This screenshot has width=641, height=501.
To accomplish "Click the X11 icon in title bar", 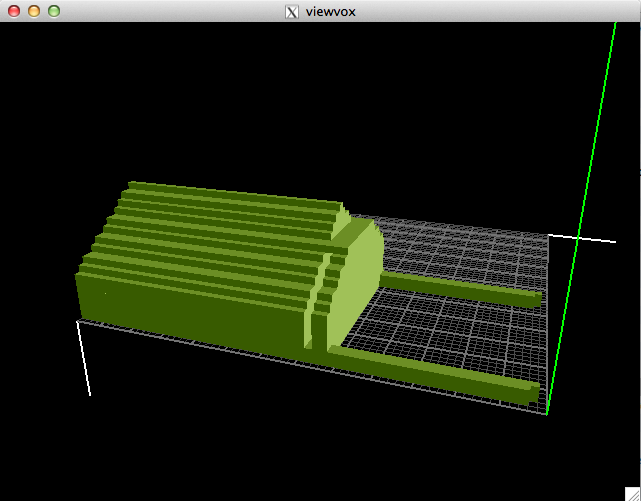I will pos(292,12).
